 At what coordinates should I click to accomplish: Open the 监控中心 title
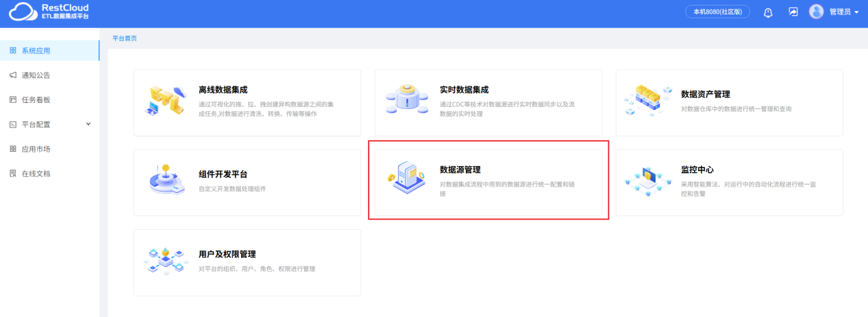697,169
